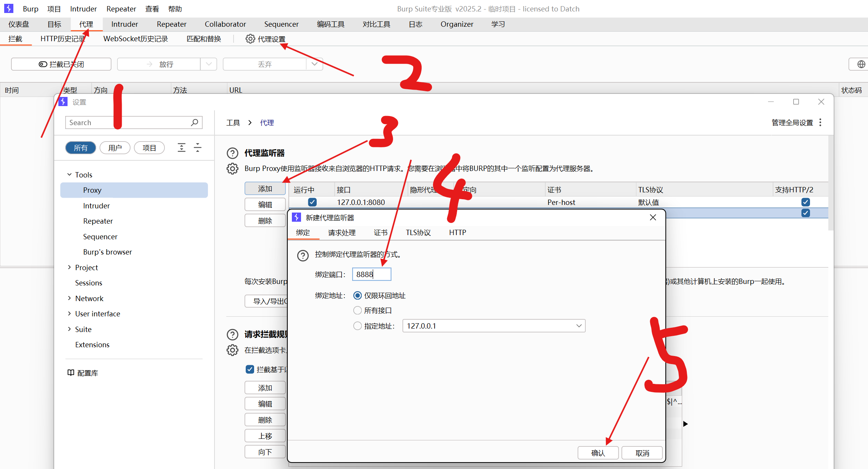868x469 pixels.
Task: Switch to the 请求处理 tab
Action: pos(342,233)
